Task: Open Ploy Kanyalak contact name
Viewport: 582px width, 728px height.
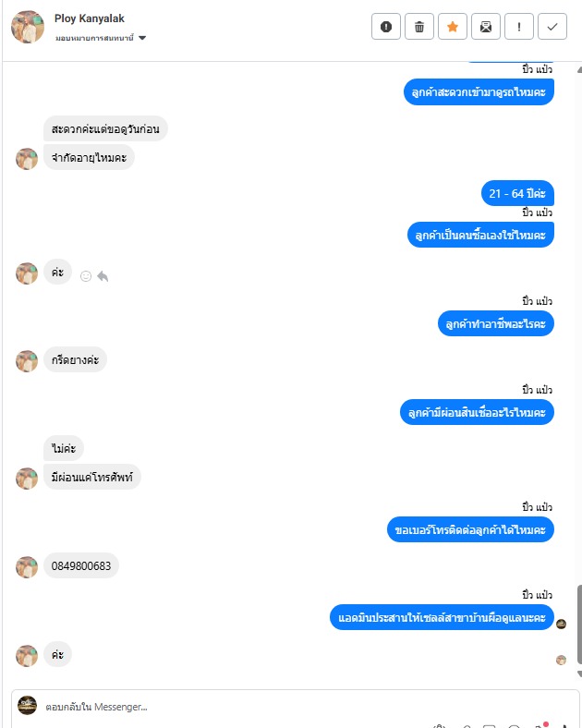Action: [89, 18]
